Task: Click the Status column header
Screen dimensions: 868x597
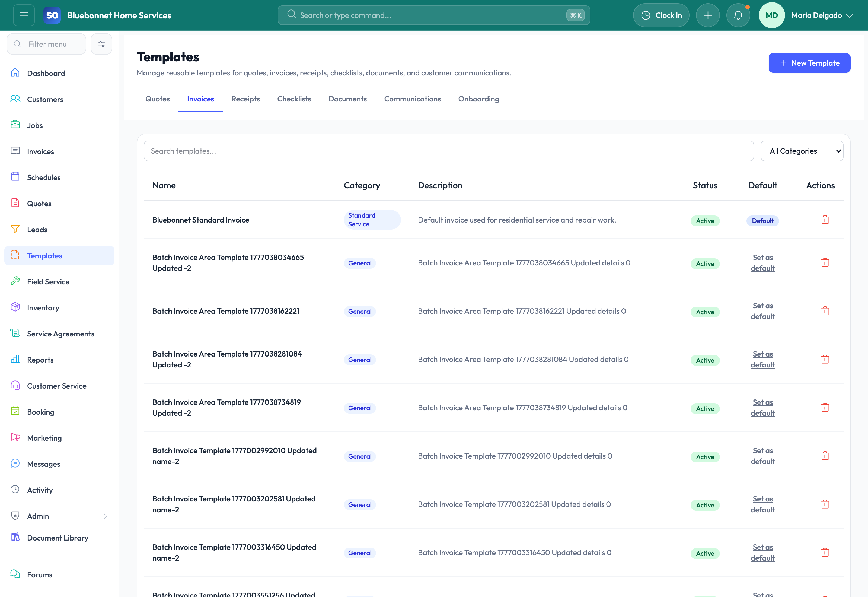Action: [x=705, y=186]
